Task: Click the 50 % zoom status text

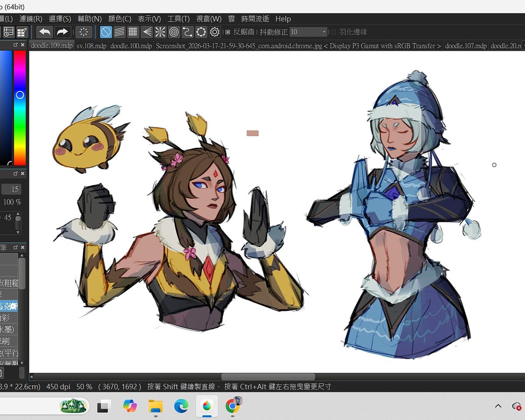Action: (x=84, y=387)
